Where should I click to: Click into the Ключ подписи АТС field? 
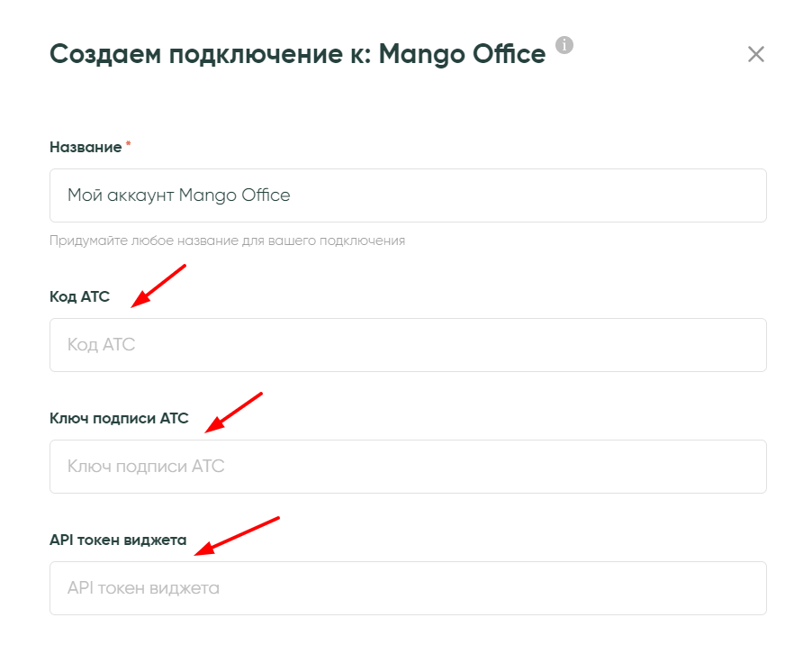pyautogui.click(x=408, y=467)
